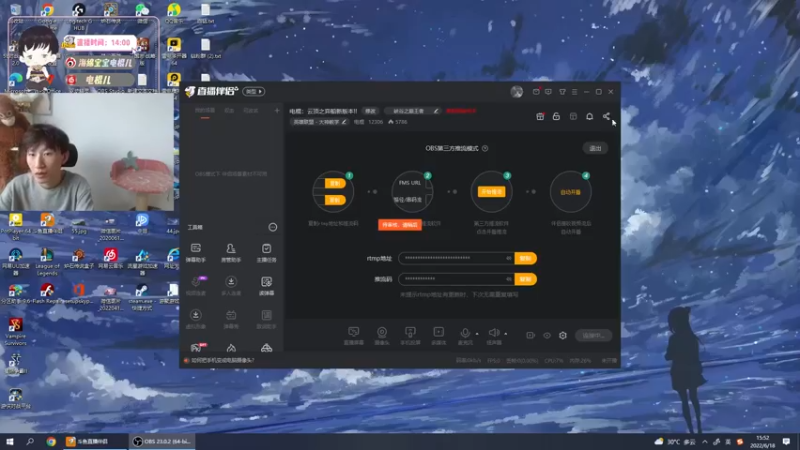Screen dimensions: 800x450
Task: Expand the speaker options arrow
Action: tap(506, 334)
